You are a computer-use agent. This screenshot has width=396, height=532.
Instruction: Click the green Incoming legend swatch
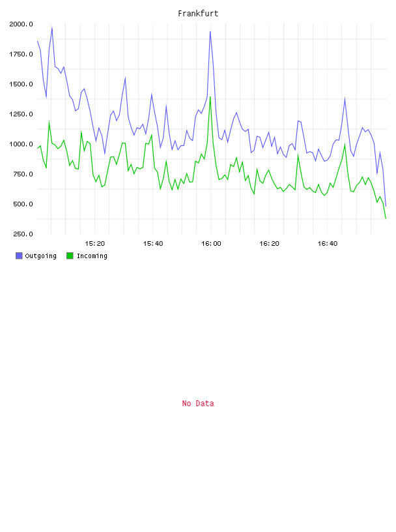pyautogui.click(x=70, y=256)
